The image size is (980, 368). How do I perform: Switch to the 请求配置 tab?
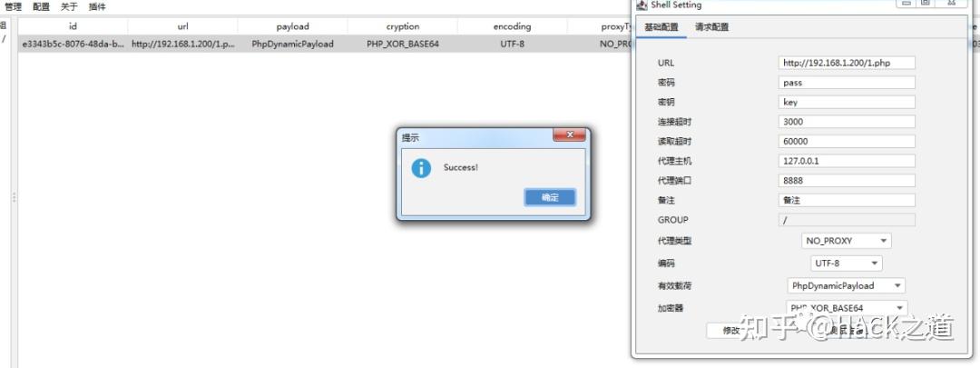tap(712, 27)
